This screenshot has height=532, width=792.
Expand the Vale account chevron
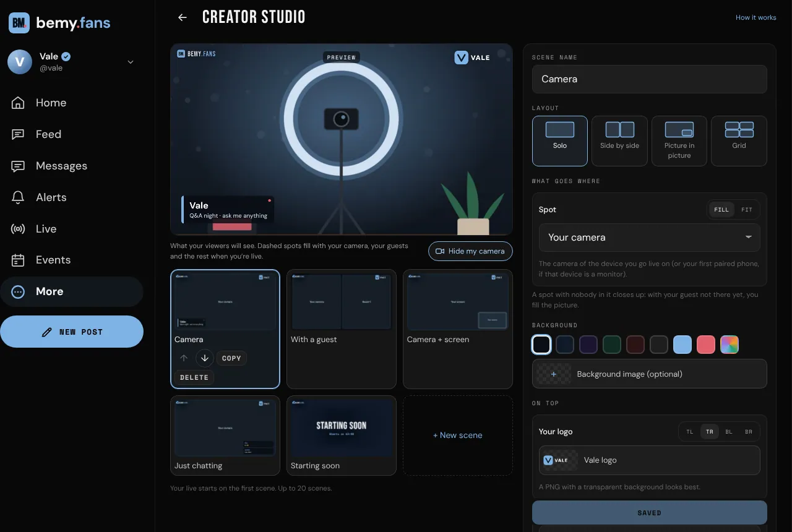point(131,62)
